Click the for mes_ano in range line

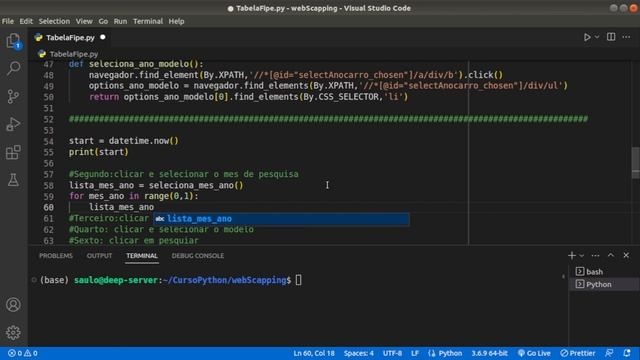pos(133,196)
